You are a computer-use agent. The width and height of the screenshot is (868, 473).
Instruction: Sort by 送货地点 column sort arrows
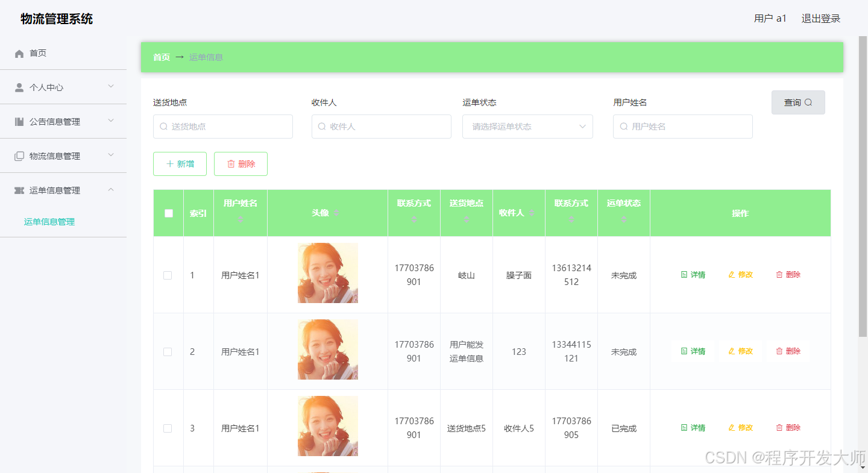(467, 219)
